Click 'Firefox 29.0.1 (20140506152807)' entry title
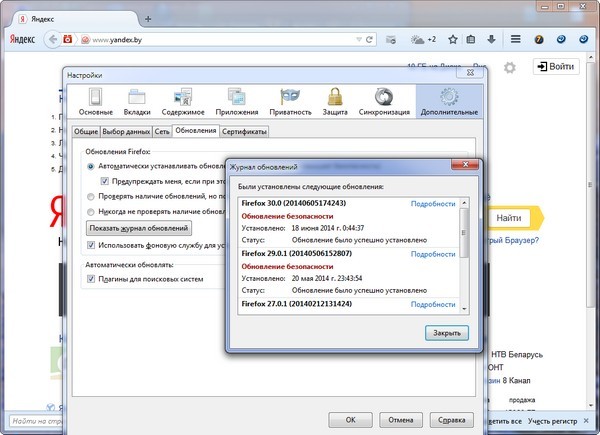This screenshot has height=435, width=600. point(297,253)
